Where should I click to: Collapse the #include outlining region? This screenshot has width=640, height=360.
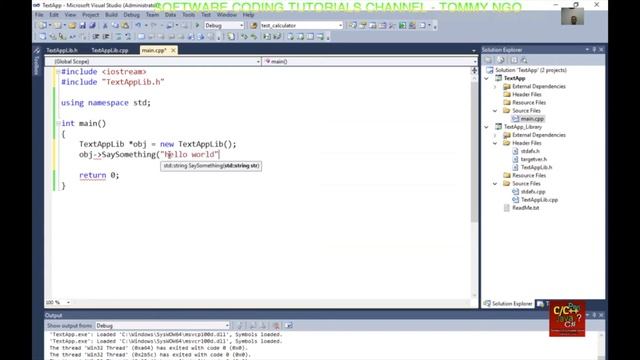[58, 72]
